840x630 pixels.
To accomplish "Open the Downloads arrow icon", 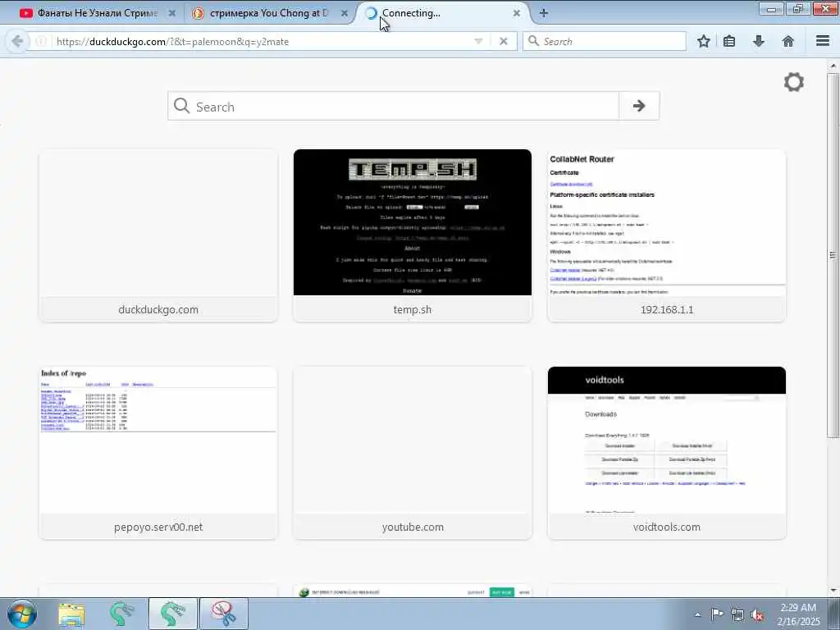I will [x=759, y=41].
